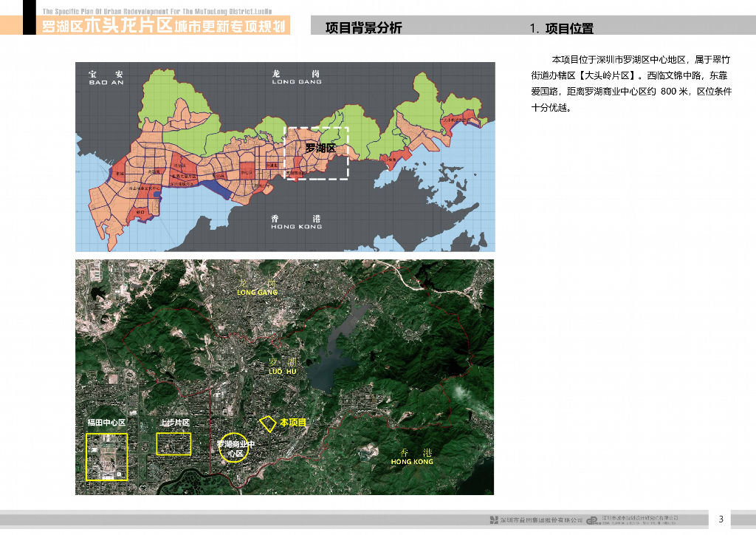Screen dimensions: 756x535
Task: Click the '1. 项目位置' section heading
Action: (x=561, y=29)
